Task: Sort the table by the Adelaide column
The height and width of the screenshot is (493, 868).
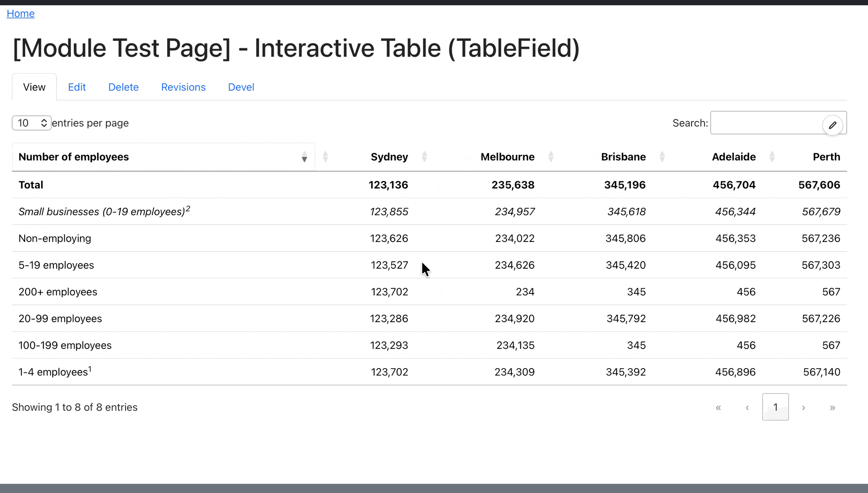Action: pos(733,157)
